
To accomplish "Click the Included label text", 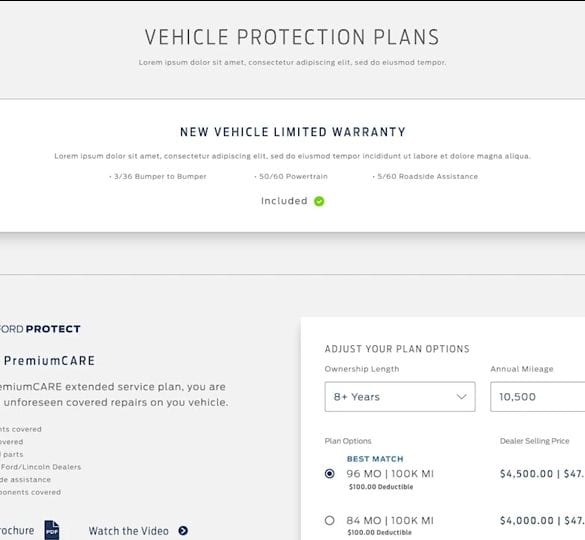I will tap(284, 201).
